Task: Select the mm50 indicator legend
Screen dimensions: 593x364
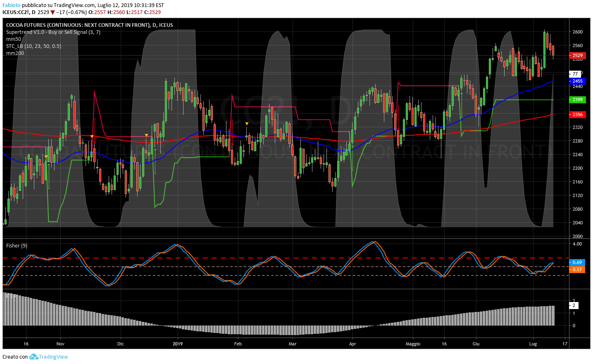Action: (14, 39)
